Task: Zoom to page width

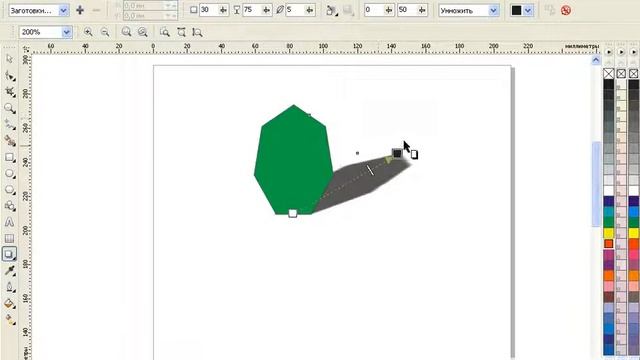Action: [x=181, y=32]
